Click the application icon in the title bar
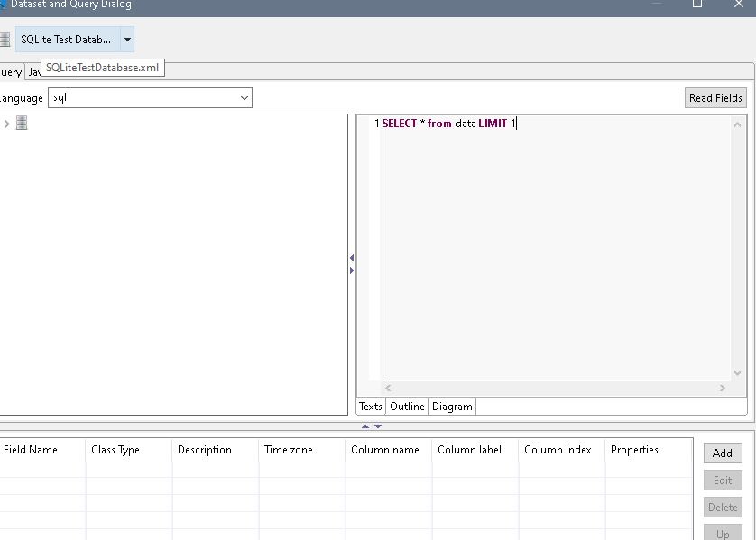Screen dimensions: 756x540 click(3, 5)
